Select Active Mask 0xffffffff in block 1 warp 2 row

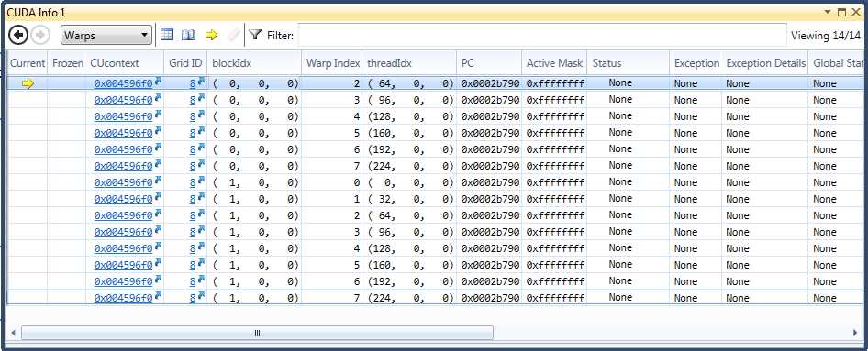[x=555, y=215]
